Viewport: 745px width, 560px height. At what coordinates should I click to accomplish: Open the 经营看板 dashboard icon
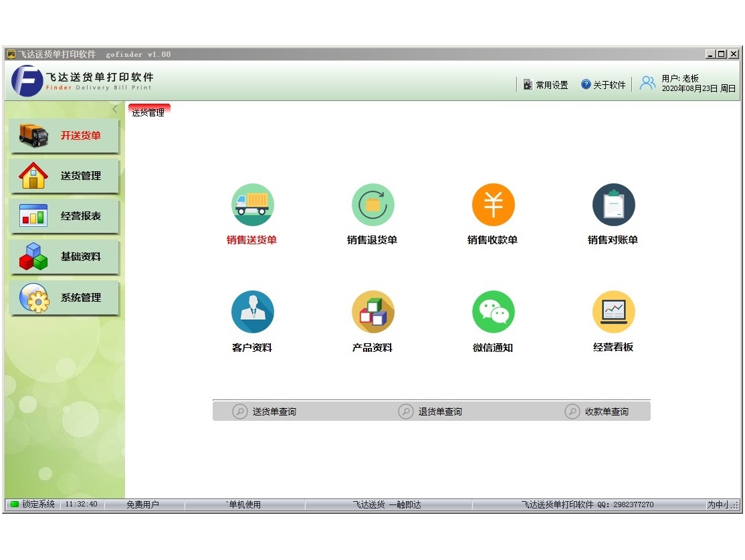coord(613,312)
